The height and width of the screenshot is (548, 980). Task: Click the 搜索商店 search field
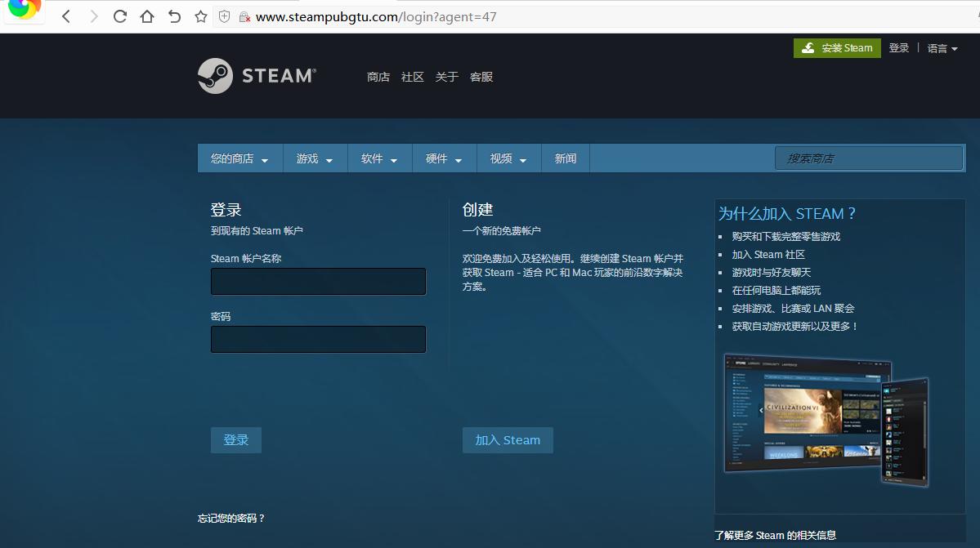[868, 158]
